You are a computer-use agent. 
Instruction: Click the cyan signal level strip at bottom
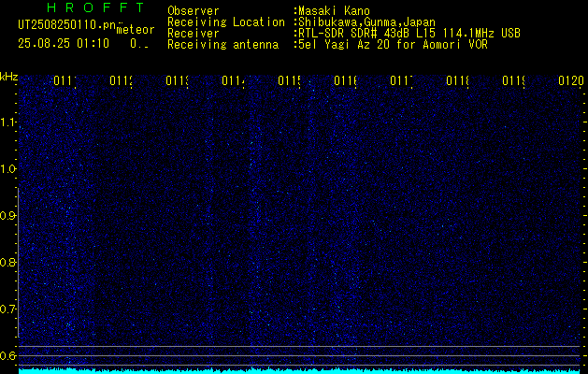pos(299,371)
